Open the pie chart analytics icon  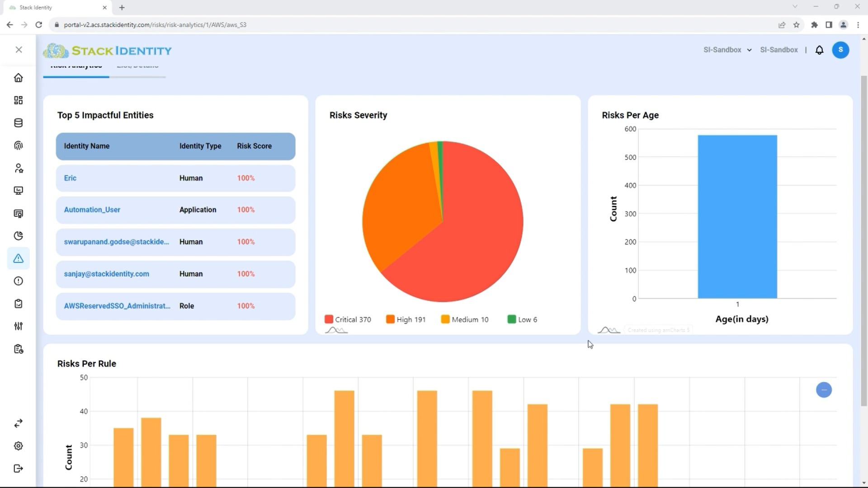click(x=19, y=235)
